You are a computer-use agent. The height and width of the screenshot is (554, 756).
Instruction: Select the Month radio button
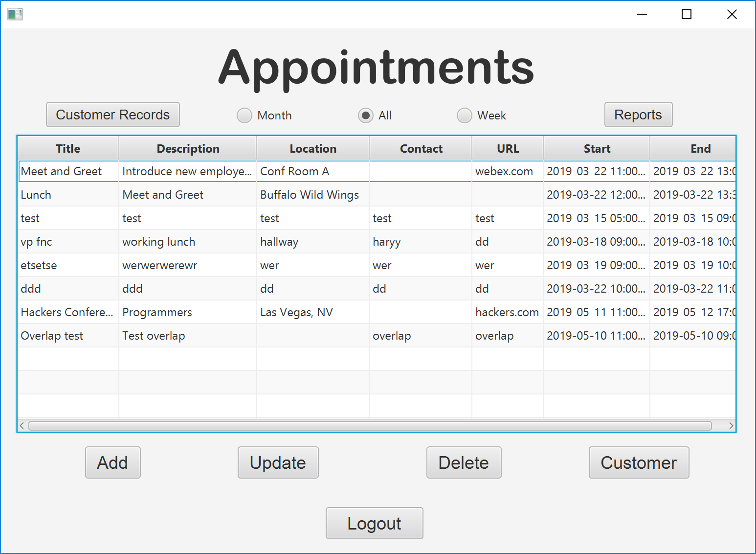(244, 115)
